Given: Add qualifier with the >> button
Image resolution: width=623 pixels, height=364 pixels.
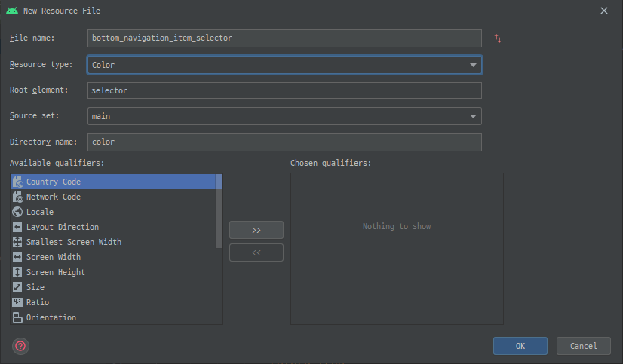Looking at the screenshot, I should [256, 230].
